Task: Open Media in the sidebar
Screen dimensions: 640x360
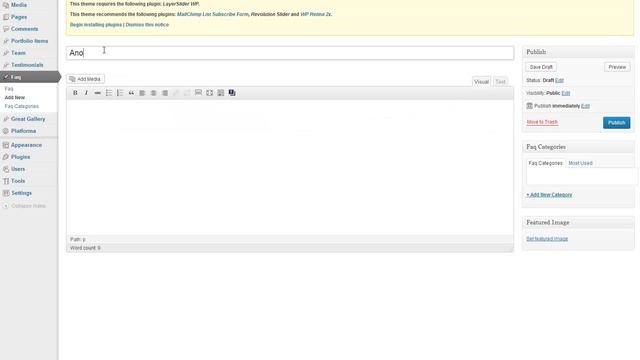Action: pos(19,5)
